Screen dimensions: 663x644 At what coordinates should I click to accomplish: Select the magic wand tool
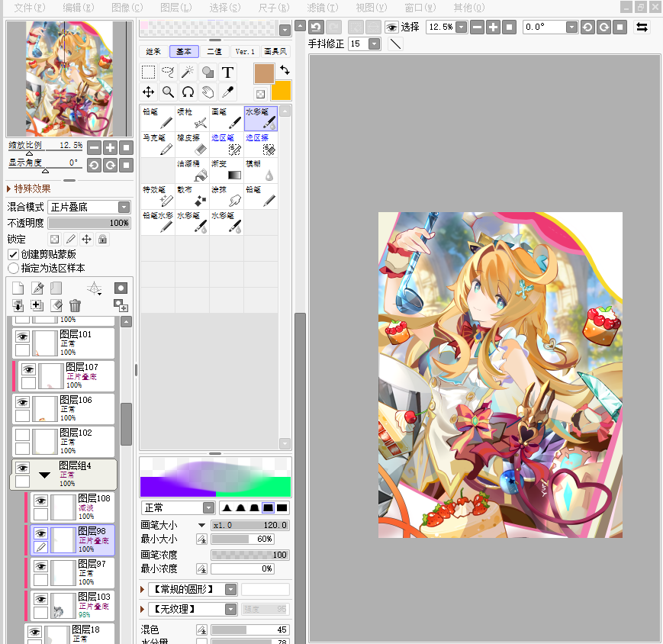pos(188,72)
